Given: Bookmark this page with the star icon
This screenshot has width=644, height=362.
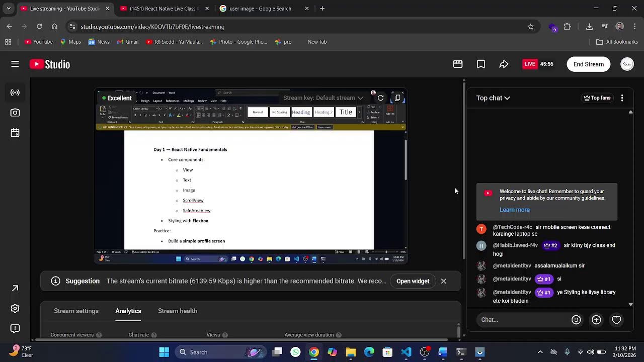Looking at the screenshot, I should pos(531,27).
